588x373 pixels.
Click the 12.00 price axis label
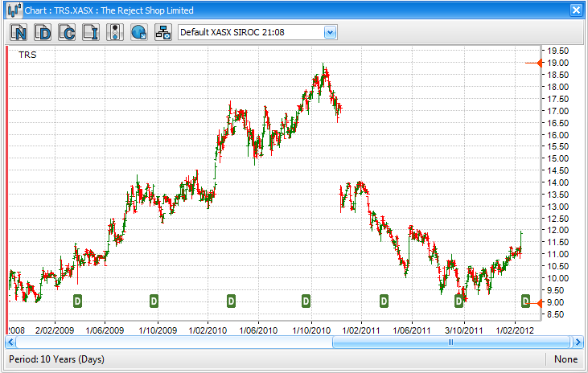click(557, 230)
